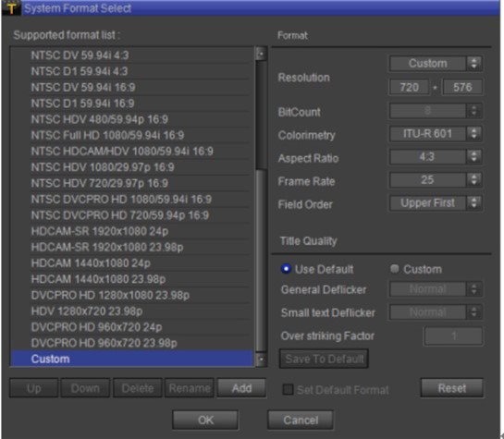Open the Aspect Ratio 4:3 dropdown
The image size is (504, 439).
tap(436, 157)
